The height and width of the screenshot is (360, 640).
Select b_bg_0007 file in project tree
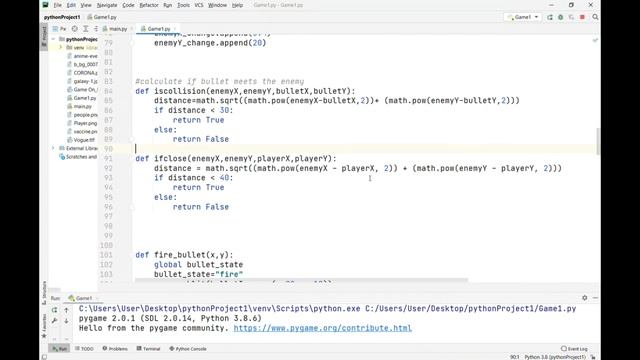[x=82, y=64]
